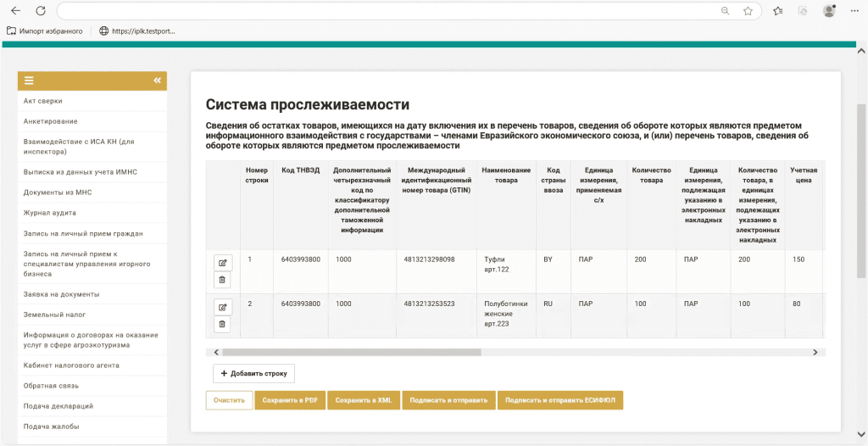
Task: Edit row 2 Полуботинки женские
Action: coord(223,307)
